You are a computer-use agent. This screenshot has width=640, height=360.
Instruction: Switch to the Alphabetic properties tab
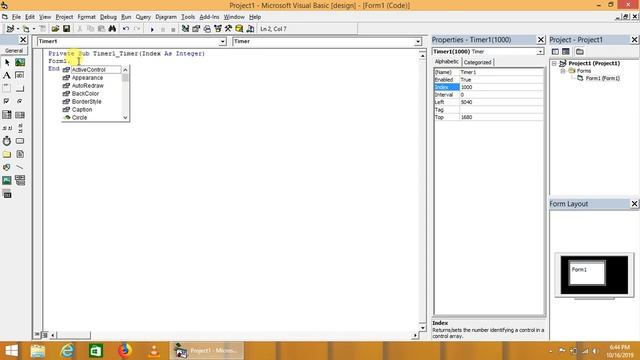point(447,62)
